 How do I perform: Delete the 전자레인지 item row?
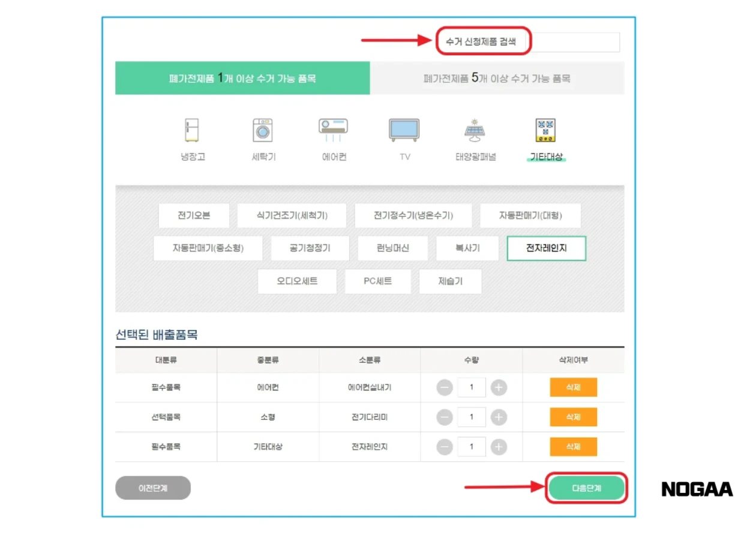(573, 447)
